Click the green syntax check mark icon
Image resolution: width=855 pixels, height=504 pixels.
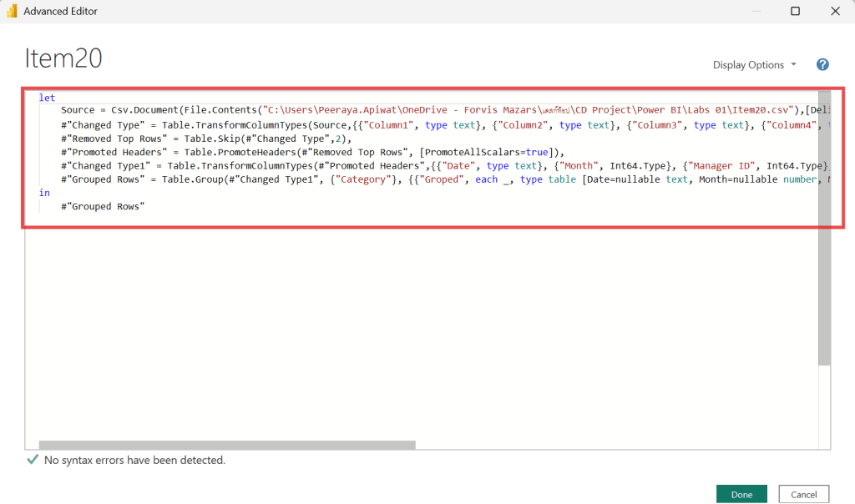tap(33, 460)
